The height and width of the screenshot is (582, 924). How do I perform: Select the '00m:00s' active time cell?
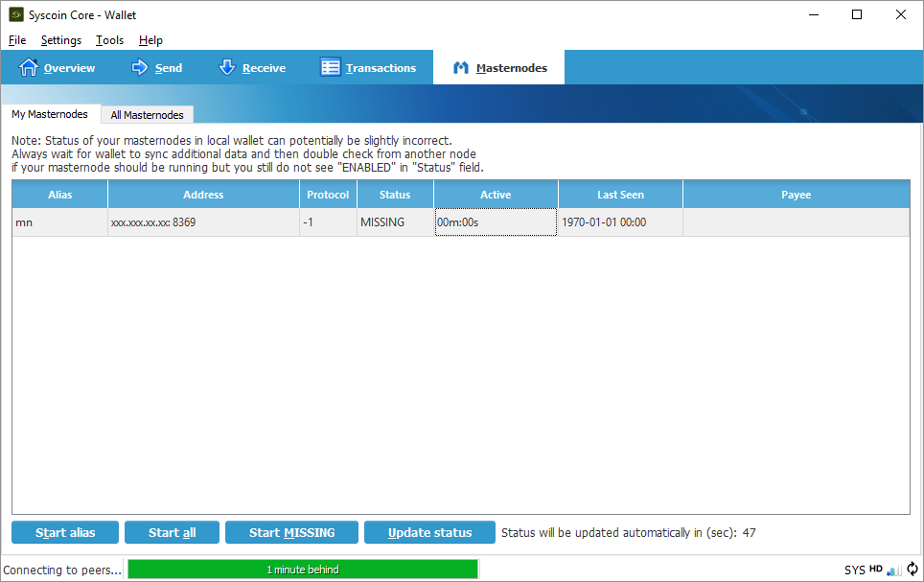point(496,222)
